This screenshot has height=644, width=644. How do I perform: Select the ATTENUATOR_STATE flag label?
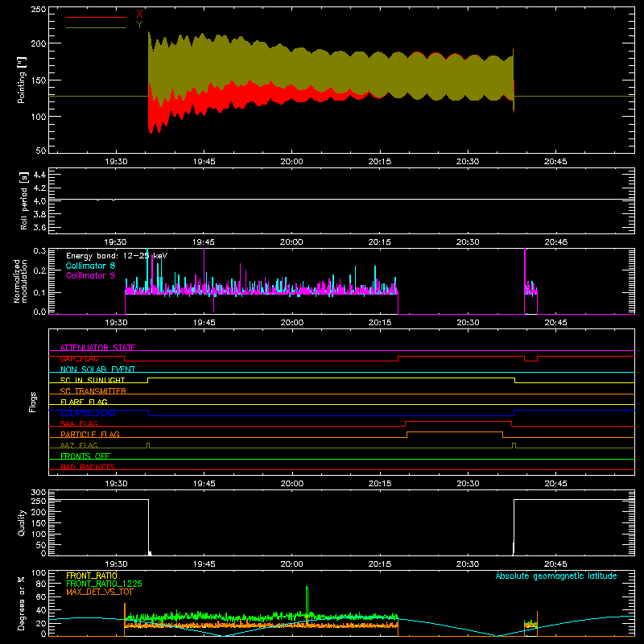pos(97,348)
